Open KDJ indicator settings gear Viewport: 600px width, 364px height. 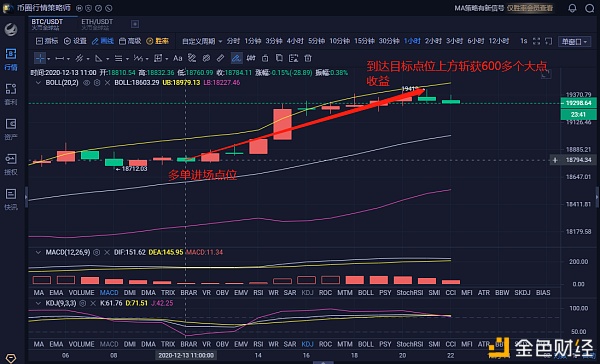83,303
